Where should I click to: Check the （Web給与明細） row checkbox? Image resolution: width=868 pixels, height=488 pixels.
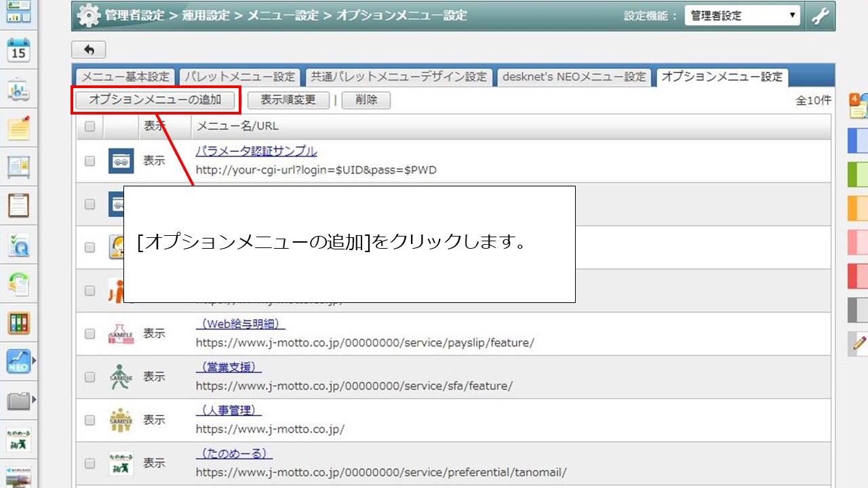90,333
